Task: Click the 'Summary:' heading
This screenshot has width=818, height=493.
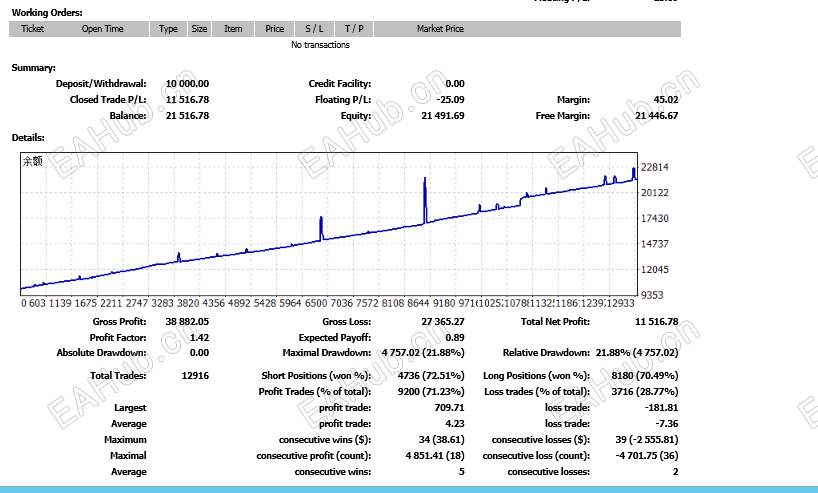Action: click(33, 68)
